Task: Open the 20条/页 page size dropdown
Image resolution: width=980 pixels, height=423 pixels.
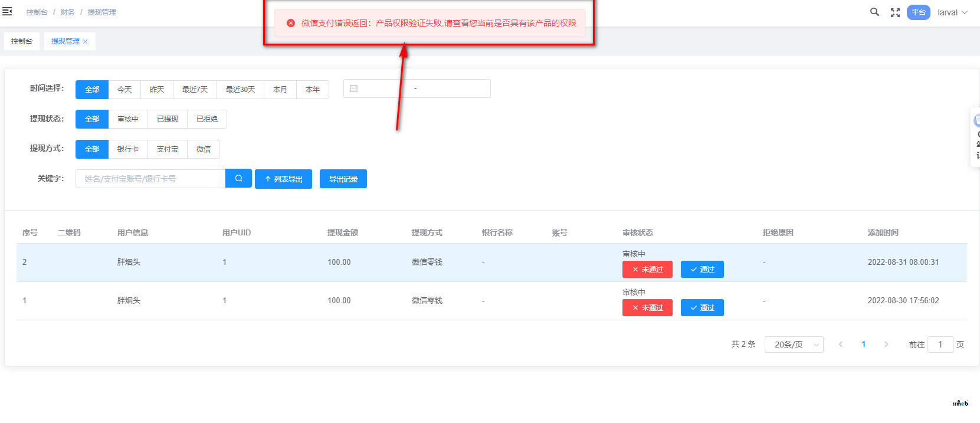Action: tap(794, 345)
